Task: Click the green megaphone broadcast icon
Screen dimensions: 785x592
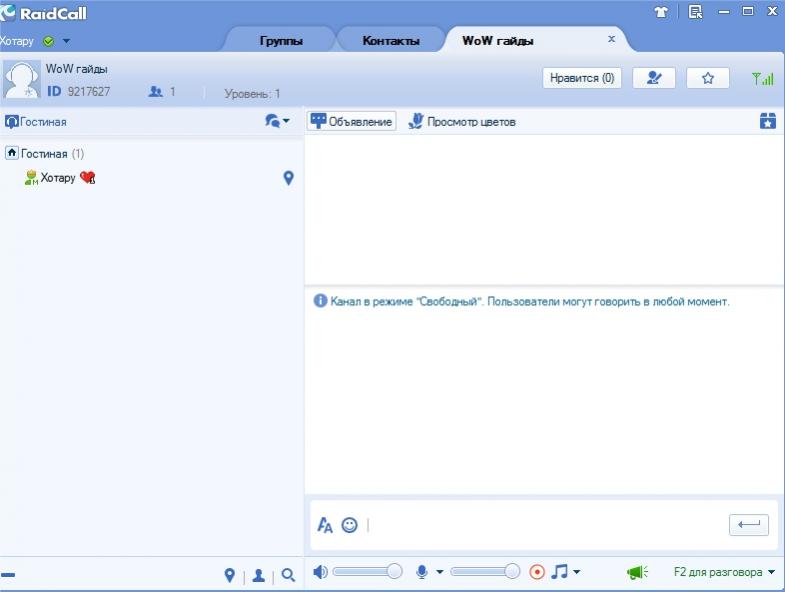Action: click(x=637, y=572)
